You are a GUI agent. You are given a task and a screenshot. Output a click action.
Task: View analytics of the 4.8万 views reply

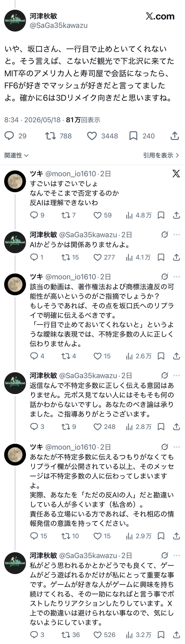pyautogui.click(x=139, y=215)
